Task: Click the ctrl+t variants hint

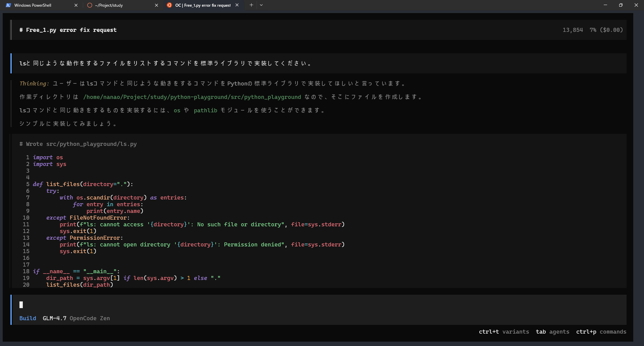Action: pyautogui.click(x=504, y=332)
